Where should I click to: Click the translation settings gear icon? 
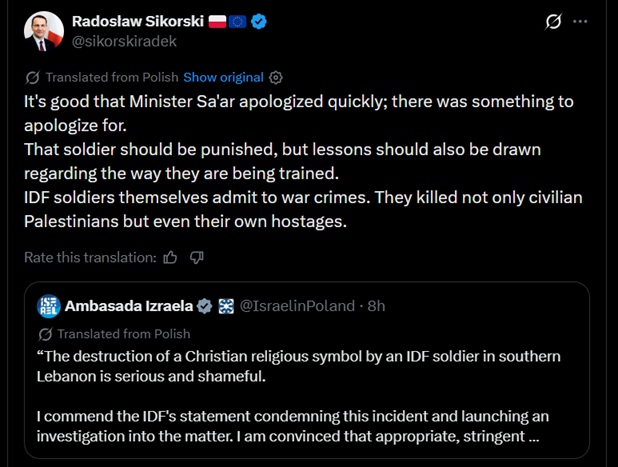pyautogui.click(x=277, y=77)
